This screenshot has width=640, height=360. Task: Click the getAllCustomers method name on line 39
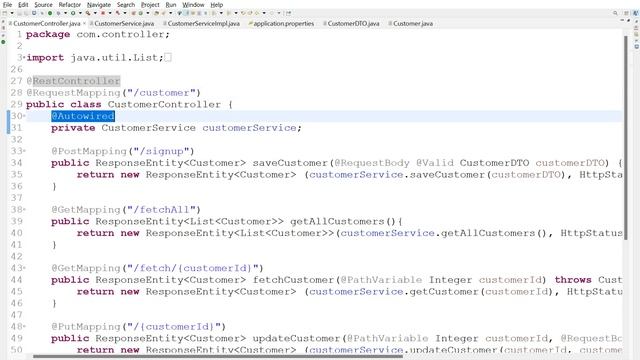[338, 221]
